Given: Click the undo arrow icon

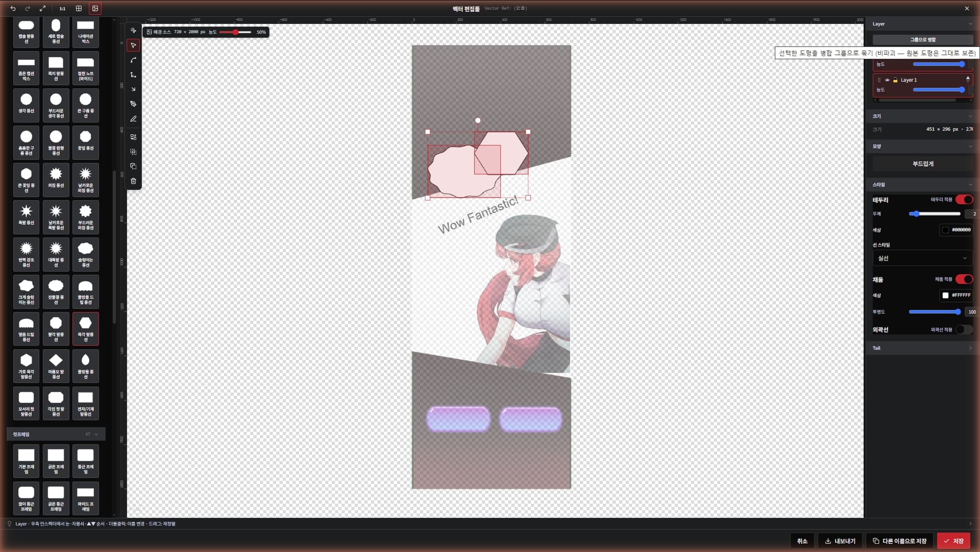Looking at the screenshot, I should click(x=13, y=9).
